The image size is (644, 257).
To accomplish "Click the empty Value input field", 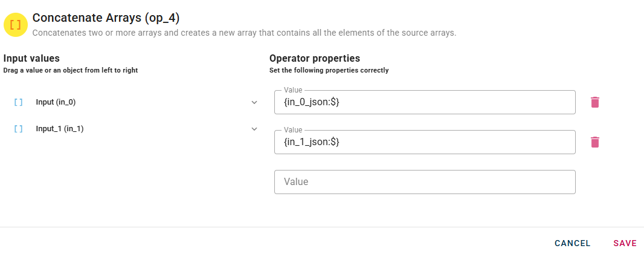I will point(424,182).
